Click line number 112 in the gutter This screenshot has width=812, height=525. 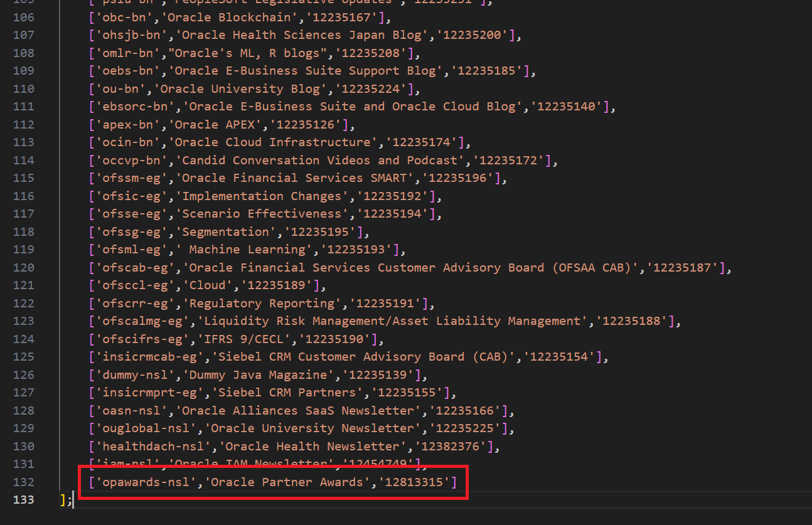point(24,124)
